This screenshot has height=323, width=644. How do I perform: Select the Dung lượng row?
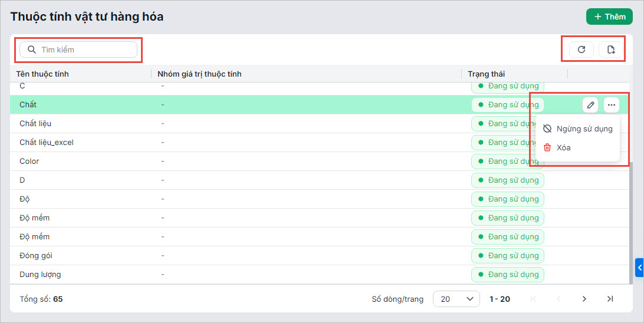pos(40,274)
